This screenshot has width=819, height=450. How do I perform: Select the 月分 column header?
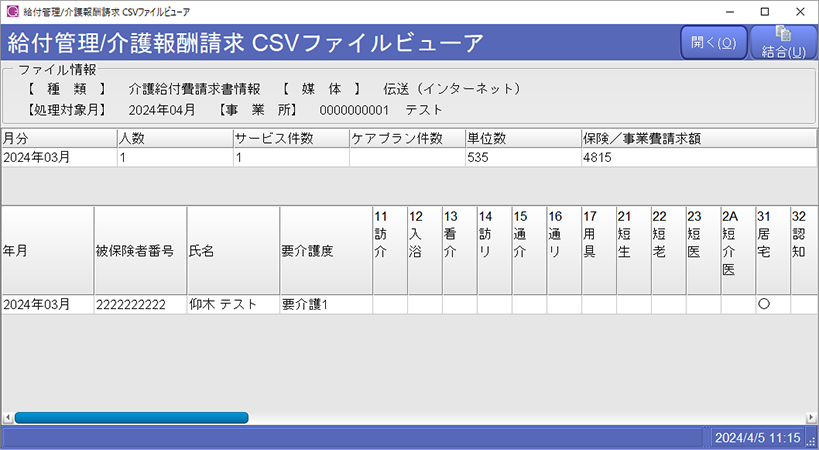59,138
